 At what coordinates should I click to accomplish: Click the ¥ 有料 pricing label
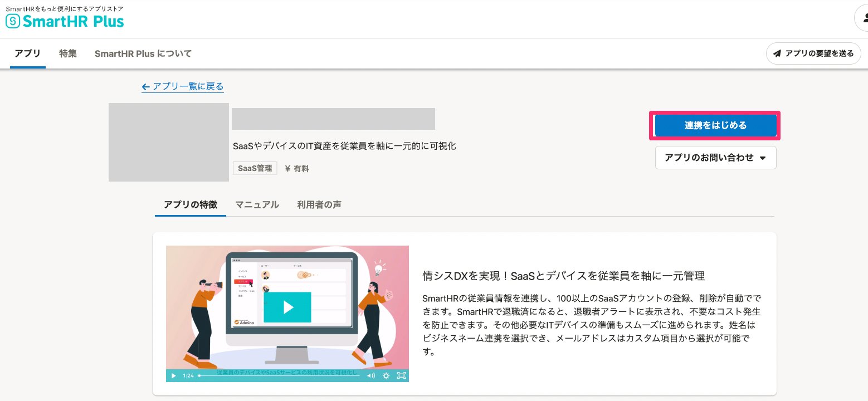click(x=297, y=168)
